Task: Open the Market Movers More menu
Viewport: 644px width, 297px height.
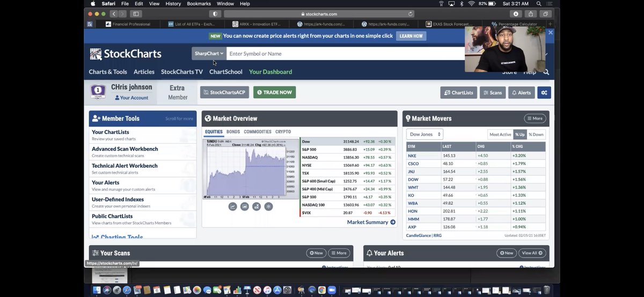Action: click(x=535, y=118)
